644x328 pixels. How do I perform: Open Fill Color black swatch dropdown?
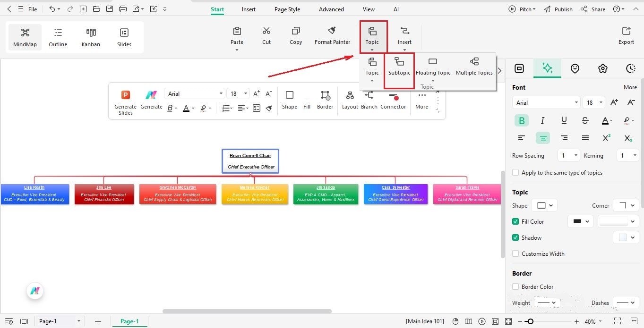tap(580, 221)
